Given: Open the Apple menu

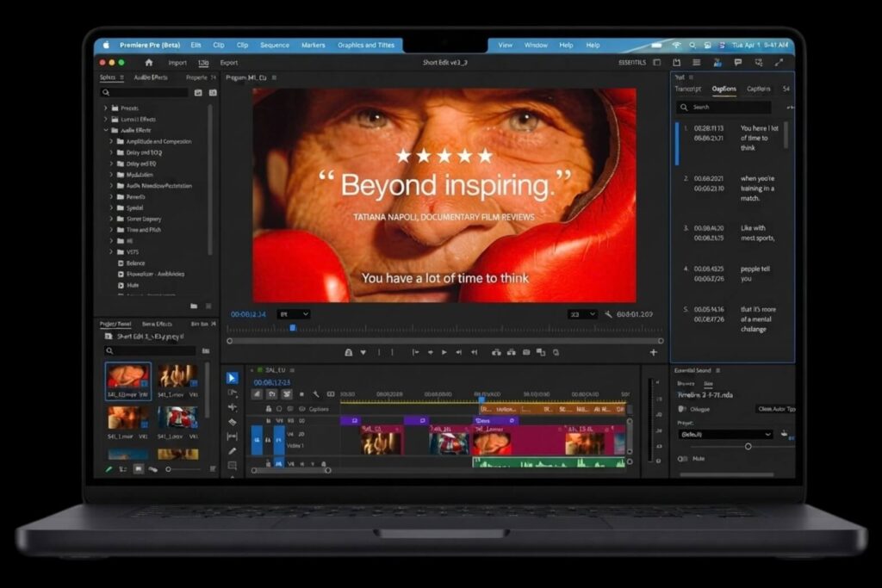Looking at the screenshot, I should coord(106,45).
